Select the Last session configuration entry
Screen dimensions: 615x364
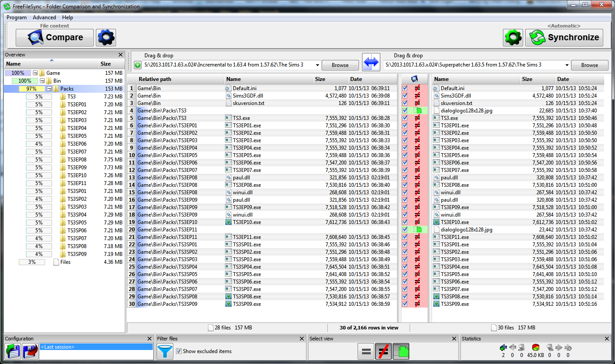[x=96, y=347]
